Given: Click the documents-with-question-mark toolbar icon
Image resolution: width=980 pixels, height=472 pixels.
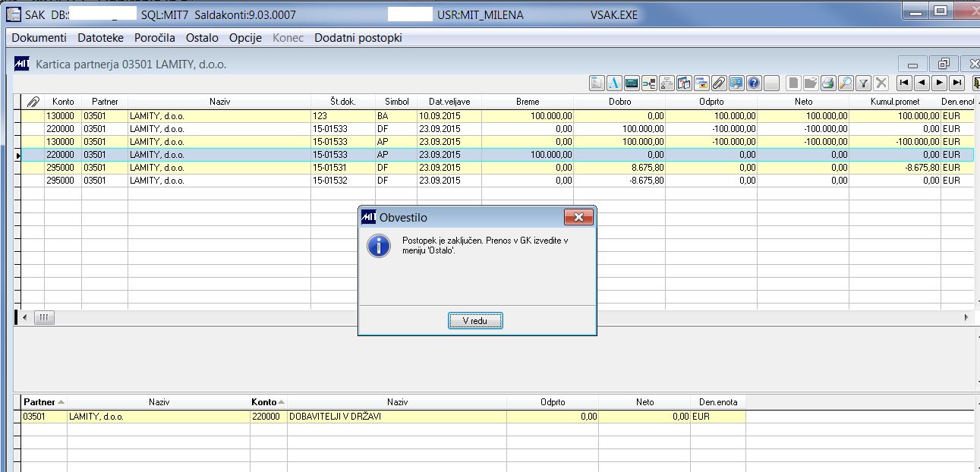Looking at the screenshot, I should (684, 83).
